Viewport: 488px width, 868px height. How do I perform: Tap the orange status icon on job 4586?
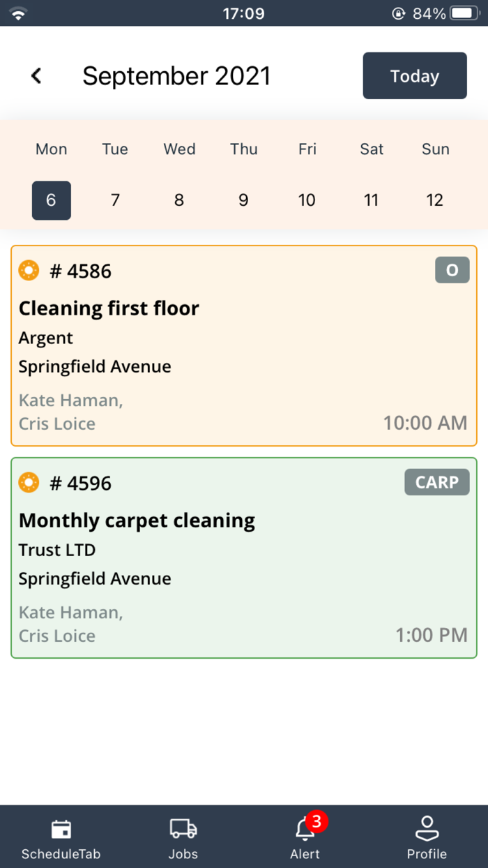pos(29,270)
